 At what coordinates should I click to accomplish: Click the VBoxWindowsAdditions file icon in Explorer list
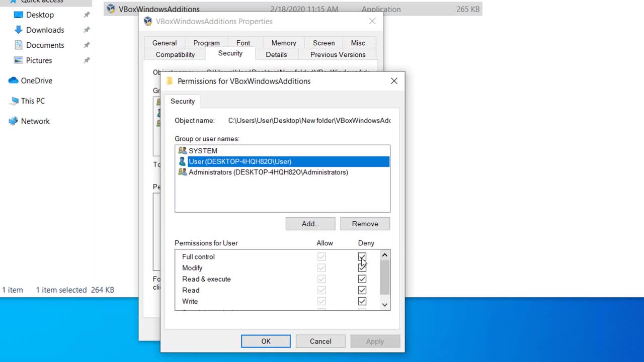pyautogui.click(x=111, y=9)
